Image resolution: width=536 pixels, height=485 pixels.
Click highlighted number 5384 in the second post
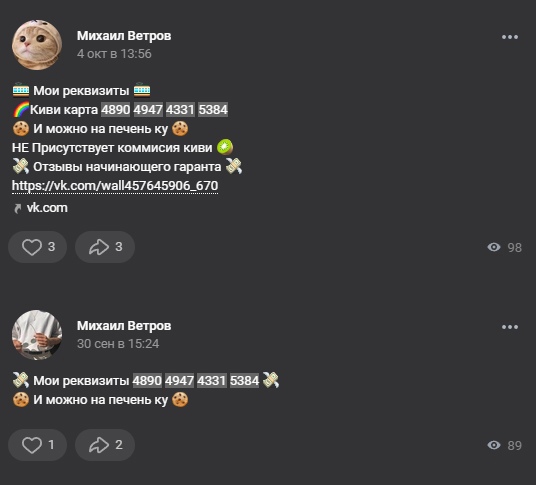(x=244, y=381)
